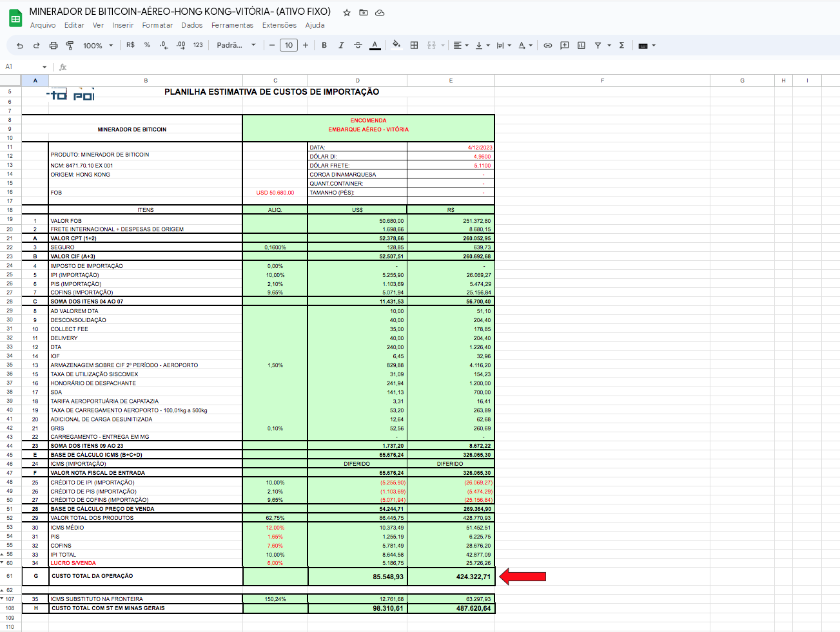
Task: Click the name box showing A1
Action: click(x=21, y=66)
